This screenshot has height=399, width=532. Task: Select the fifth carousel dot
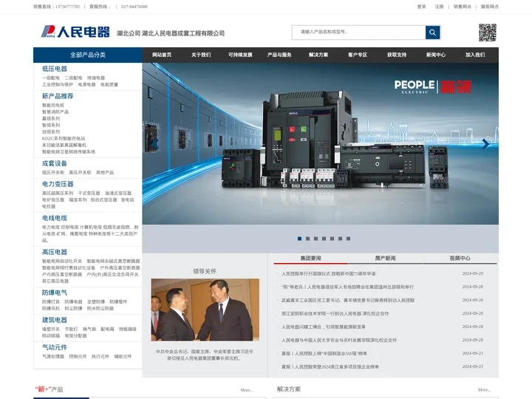[x=332, y=239]
